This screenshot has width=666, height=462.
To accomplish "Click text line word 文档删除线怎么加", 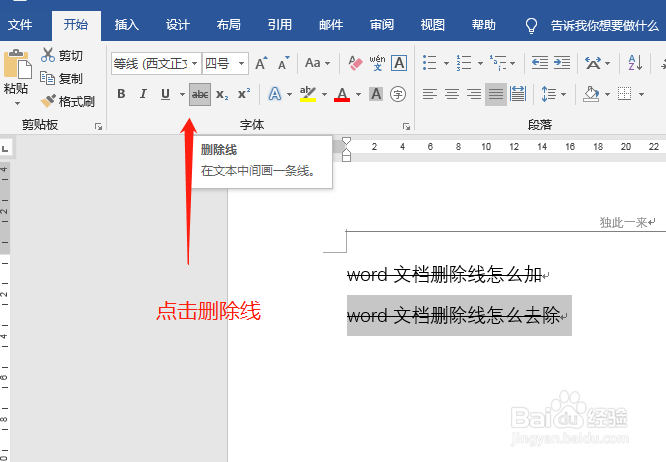I will tap(444, 275).
